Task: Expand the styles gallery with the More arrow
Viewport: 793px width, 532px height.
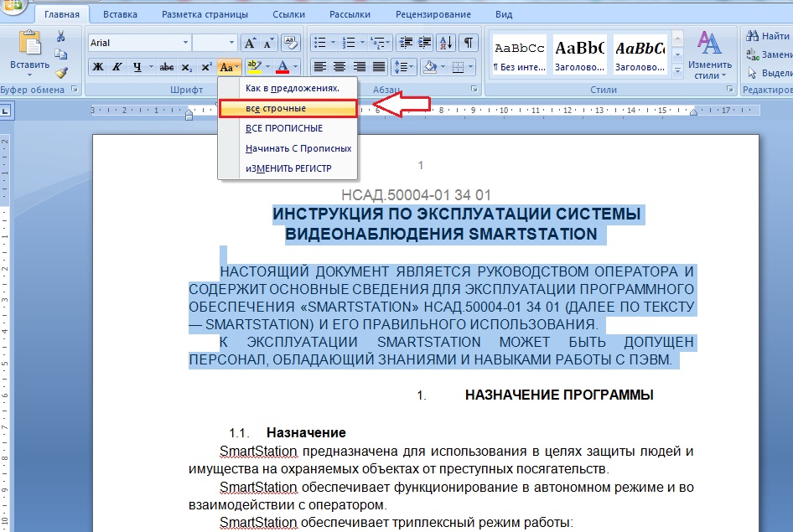Action: 677,72
